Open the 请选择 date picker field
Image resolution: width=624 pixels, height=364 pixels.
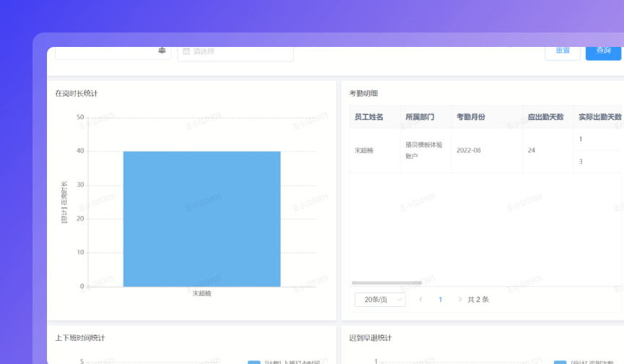(235, 53)
